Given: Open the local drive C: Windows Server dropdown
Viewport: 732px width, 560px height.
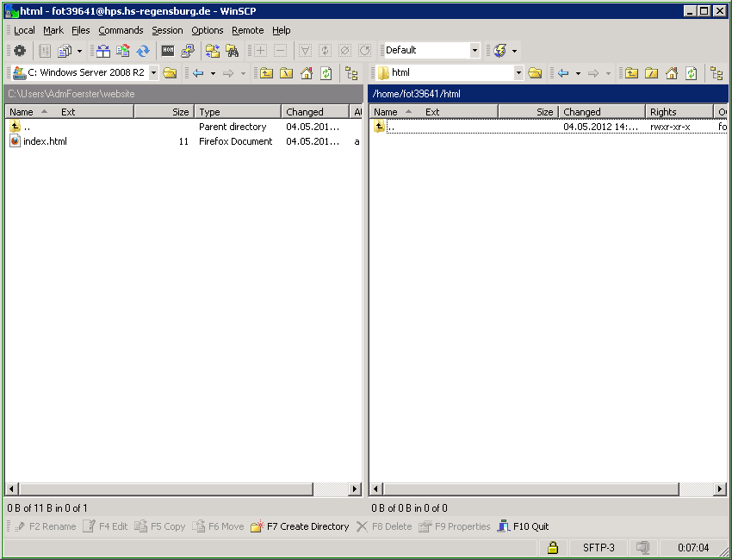Looking at the screenshot, I should (153, 73).
